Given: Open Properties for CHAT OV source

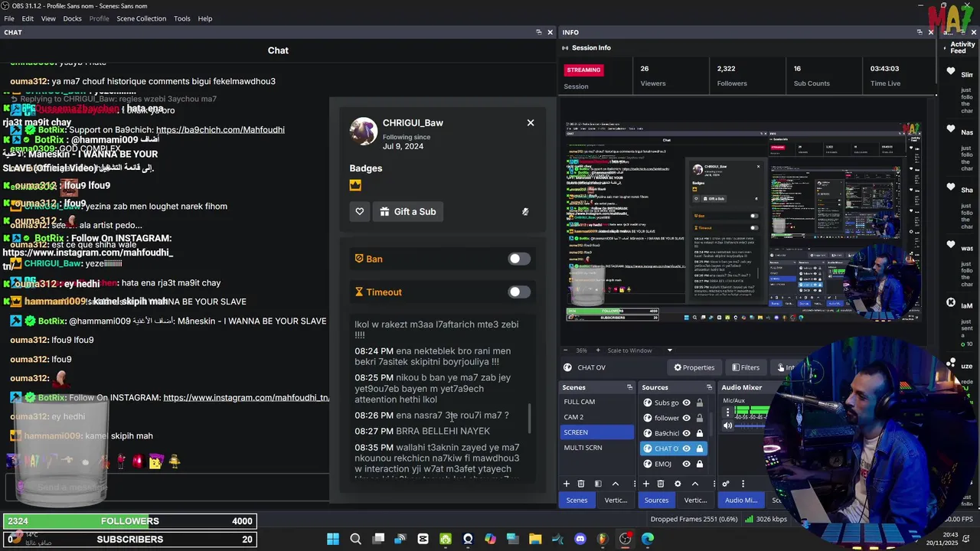Looking at the screenshot, I should click(x=694, y=367).
